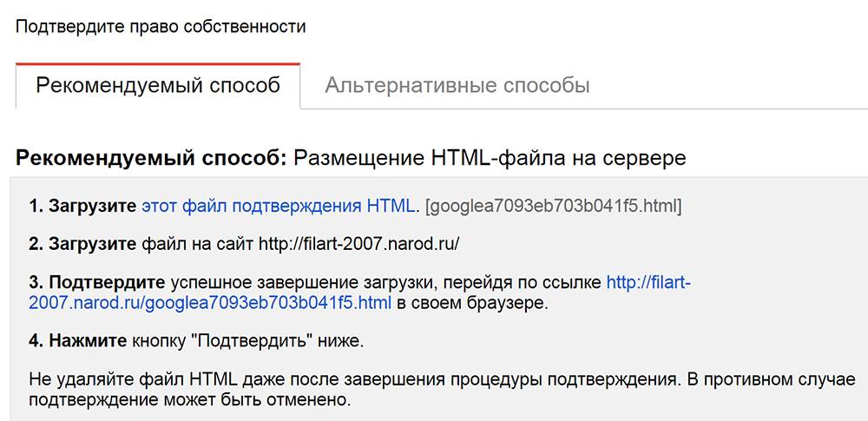The image size is (868, 421).
Task: Click the bold 'Рекомендуемый способ:' heading
Action: [x=151, y=158]
